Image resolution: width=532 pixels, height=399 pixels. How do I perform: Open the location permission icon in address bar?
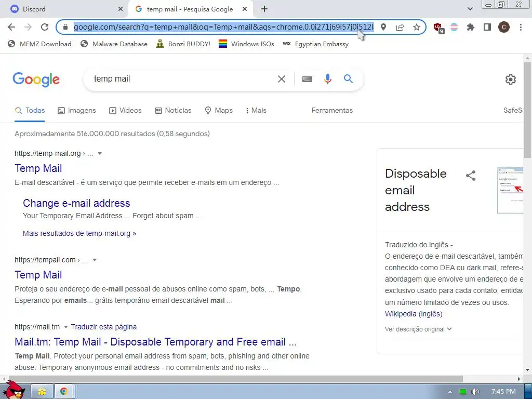[383, 27]
